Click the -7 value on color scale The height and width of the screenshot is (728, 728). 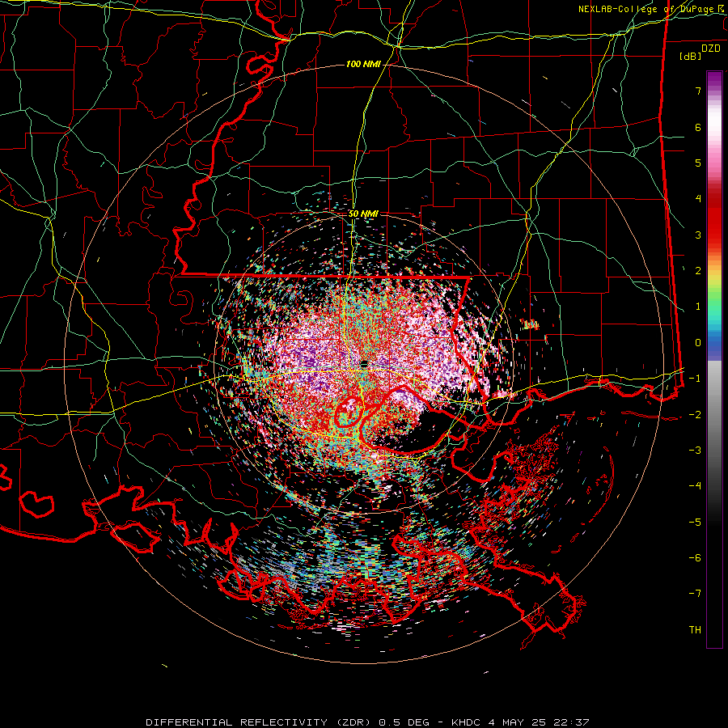[x=695, y=594]
